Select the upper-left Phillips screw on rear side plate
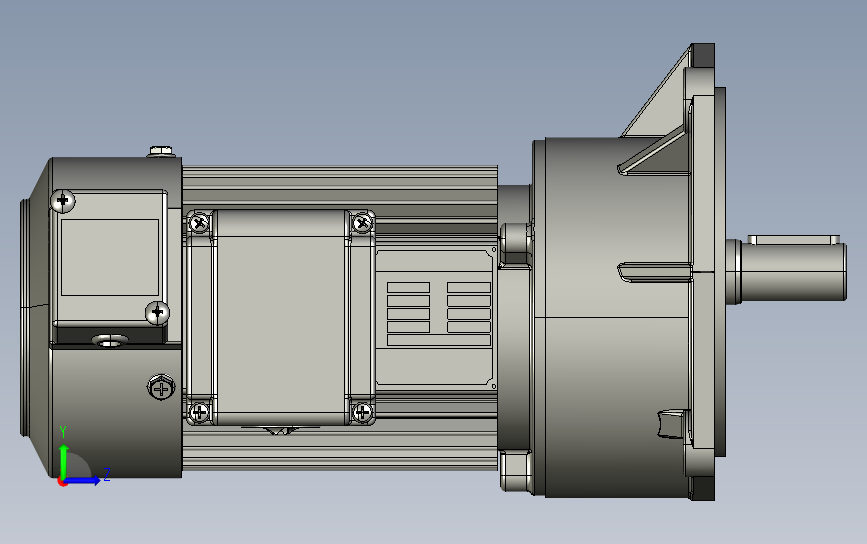The height and width of the screenshot is (544, 867). pyautogui.click(x=62, y=201)
